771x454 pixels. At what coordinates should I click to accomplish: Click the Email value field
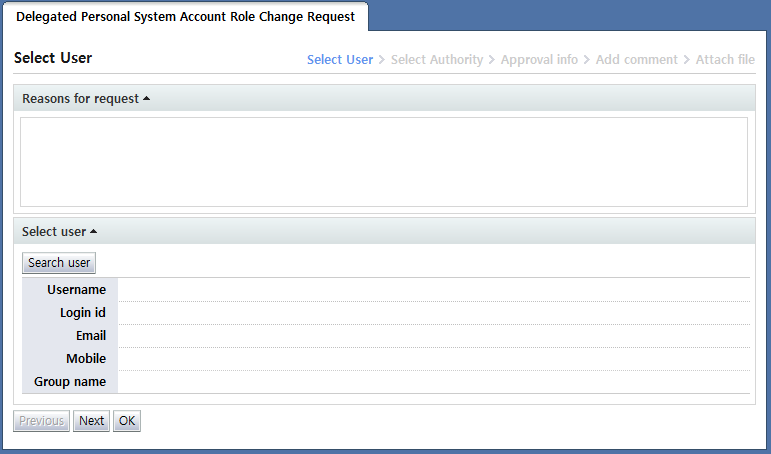click(433, 336)
